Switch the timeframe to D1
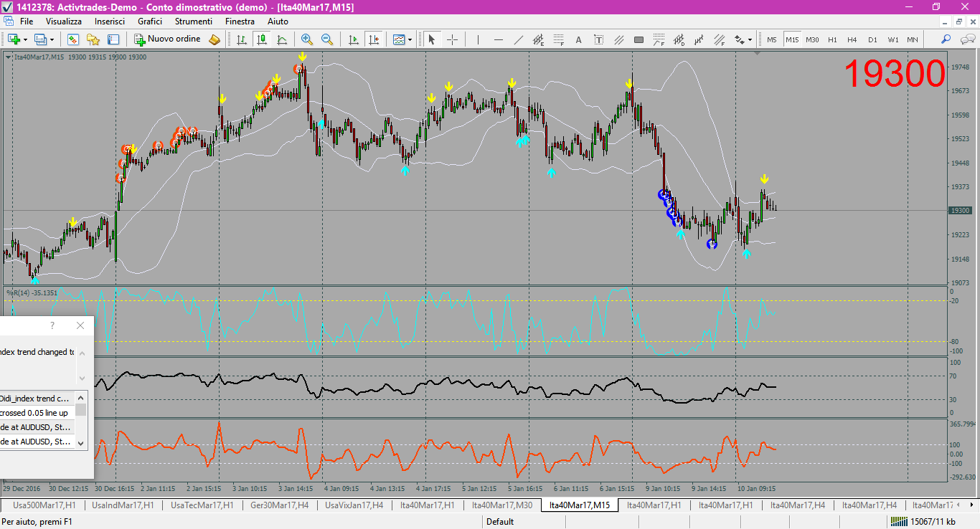980x529 pixels. (x=872, y=39)
